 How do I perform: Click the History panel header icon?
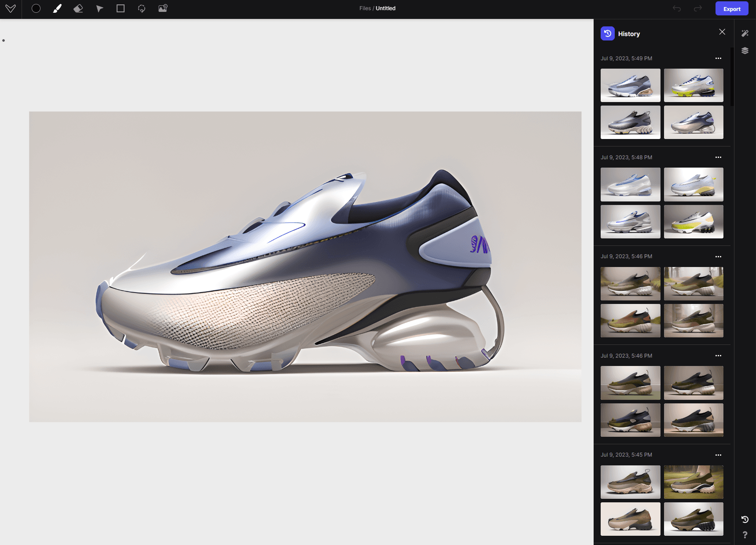[608, 33]
